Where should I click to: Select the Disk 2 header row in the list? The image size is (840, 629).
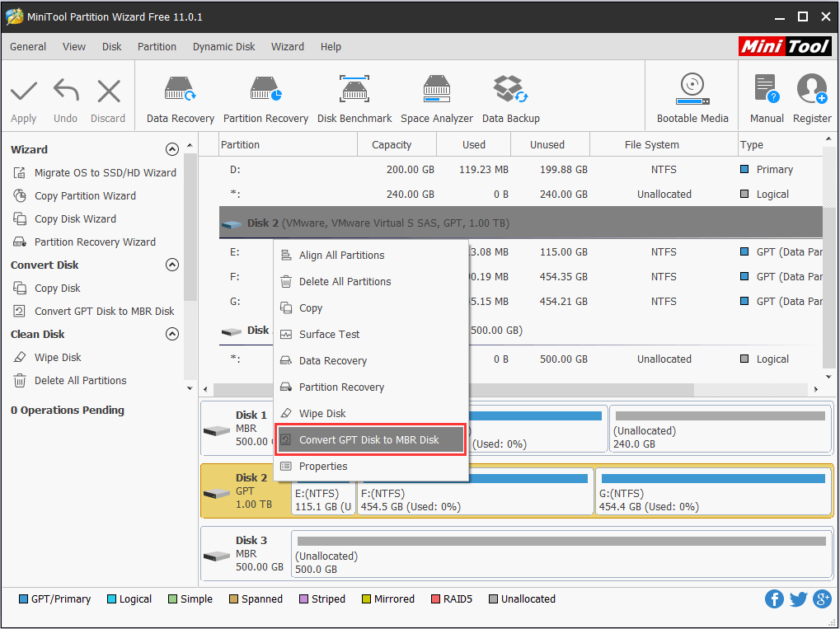521,223
